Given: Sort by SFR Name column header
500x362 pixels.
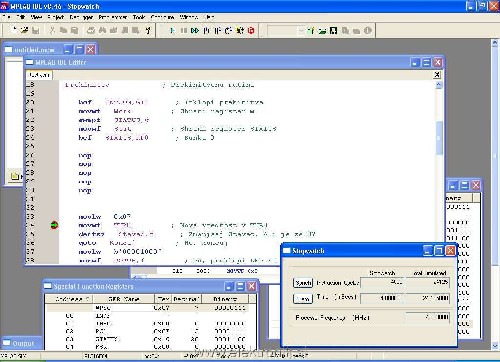Looking at the screenshot, I should (124, 299).
